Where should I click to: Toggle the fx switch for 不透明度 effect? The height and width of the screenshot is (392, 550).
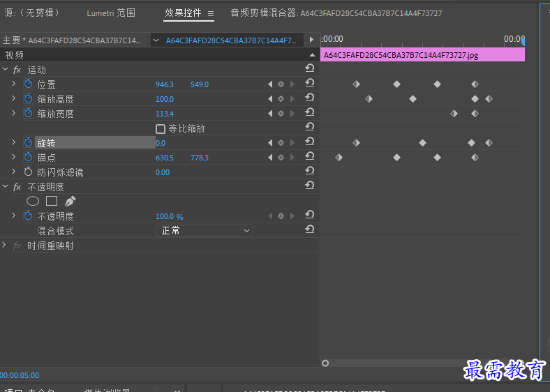(17, 187)
